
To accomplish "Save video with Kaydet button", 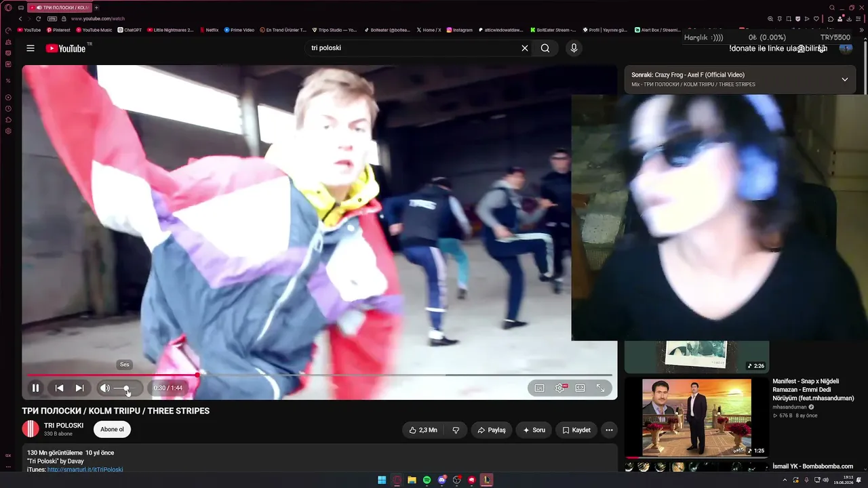I will coord(576,430).
